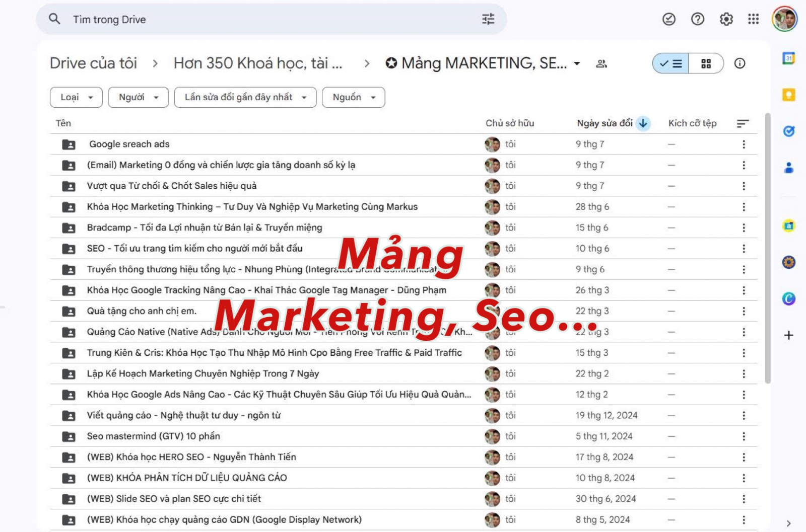Click the vertical scrollbar of file list
Viewport: 806px width, 532px height.
768,248
